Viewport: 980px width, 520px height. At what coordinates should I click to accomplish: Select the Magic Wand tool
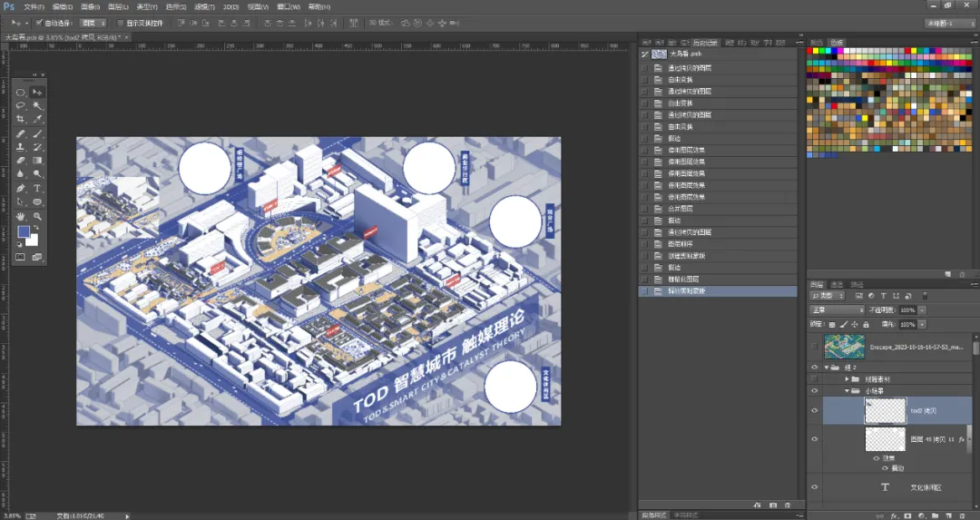(x=37, y=105)
